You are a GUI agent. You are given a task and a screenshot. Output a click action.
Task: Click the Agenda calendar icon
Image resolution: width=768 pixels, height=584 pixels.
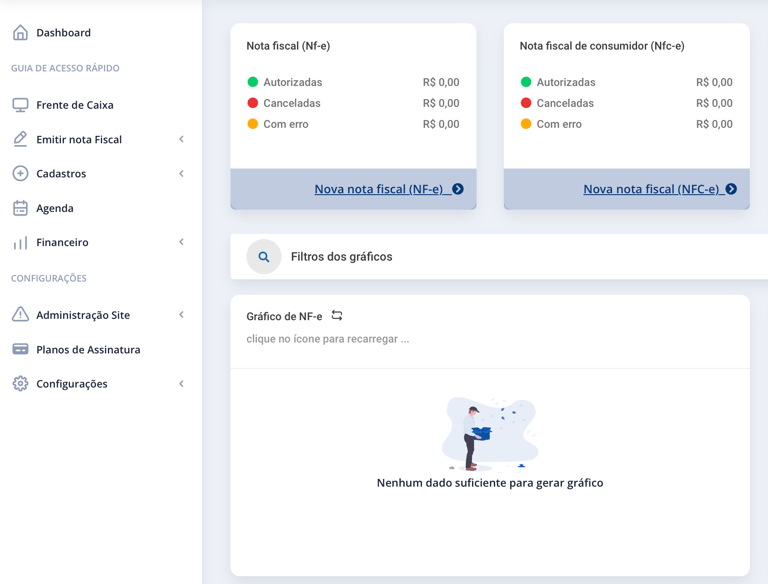(20, 208)
